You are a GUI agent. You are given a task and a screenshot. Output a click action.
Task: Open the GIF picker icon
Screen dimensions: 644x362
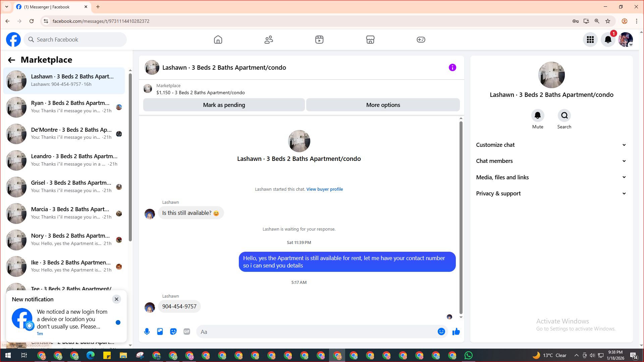[187, 331]
